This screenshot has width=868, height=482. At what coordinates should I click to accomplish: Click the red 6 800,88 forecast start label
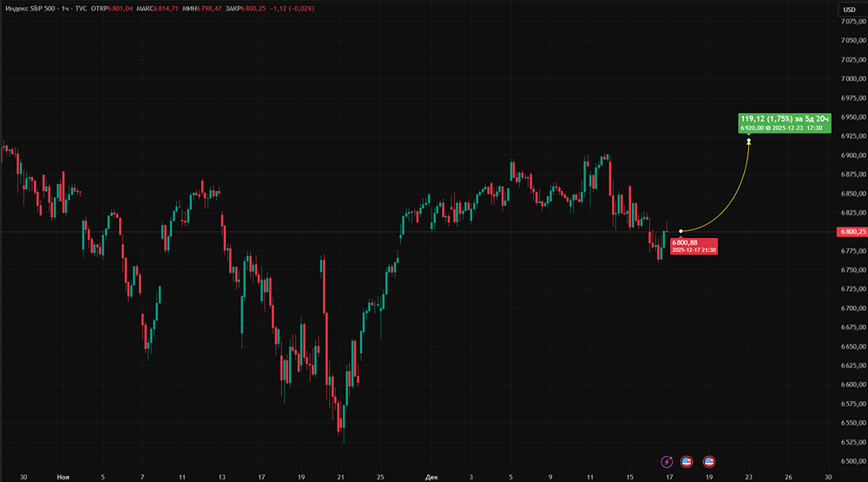click(x=694, y=246)
